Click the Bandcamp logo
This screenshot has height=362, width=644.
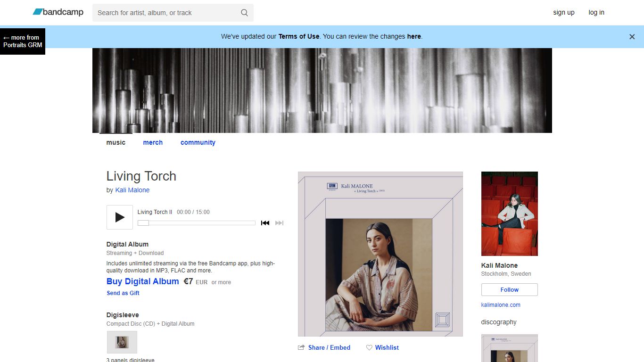[x=58, y=12]
